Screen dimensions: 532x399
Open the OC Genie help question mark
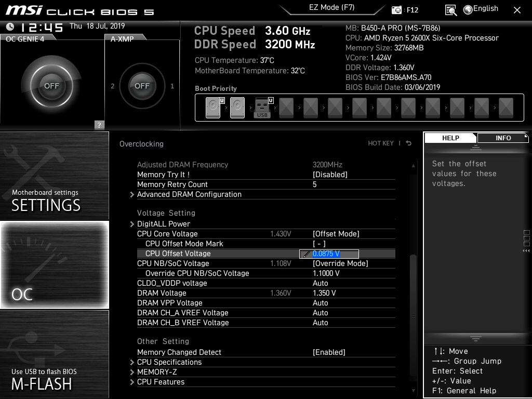(99, 125)
